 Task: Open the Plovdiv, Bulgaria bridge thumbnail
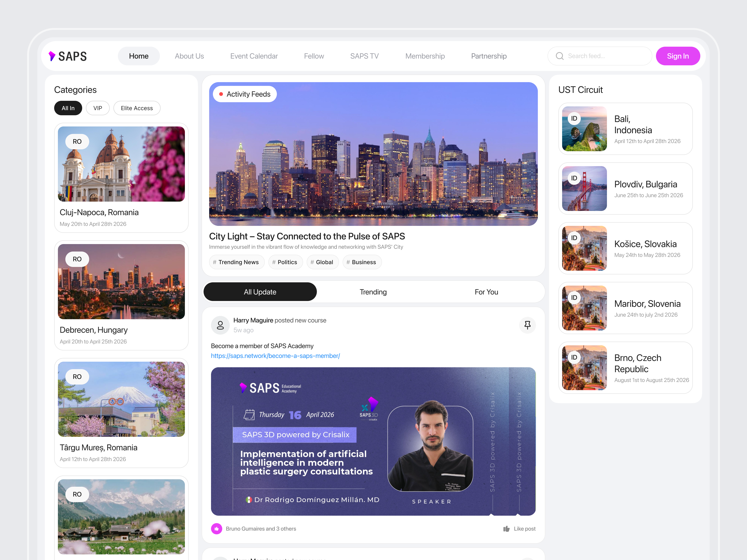pos(584,188)
